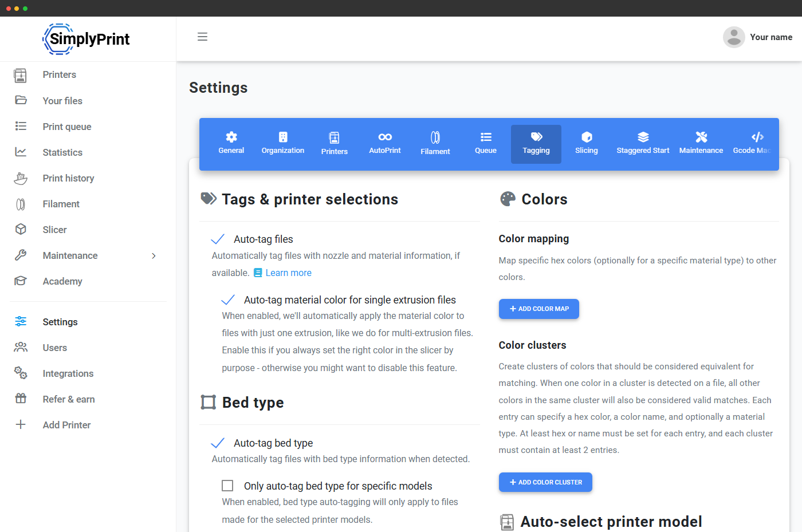Toggle the hamburger menu icon

(x=202, y=37)
